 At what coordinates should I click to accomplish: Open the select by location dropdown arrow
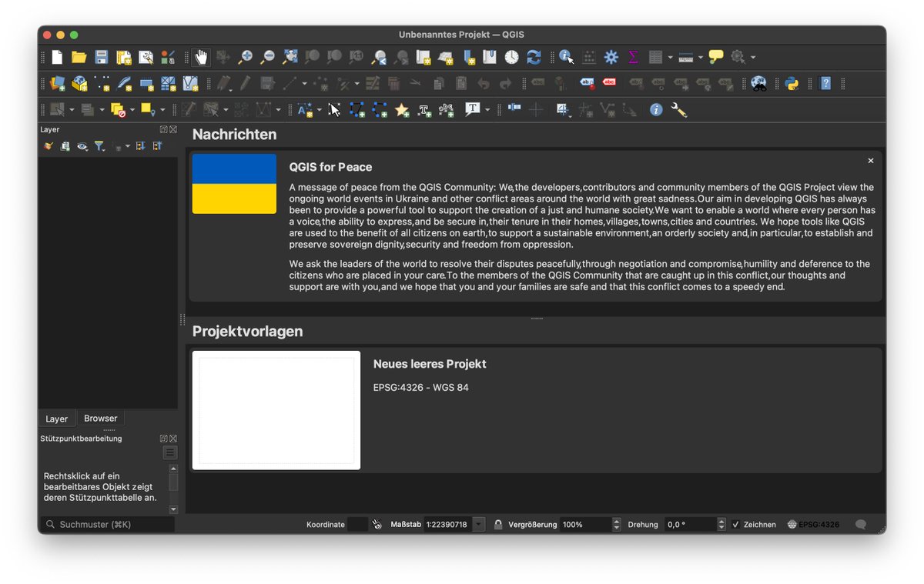(162, 110)
